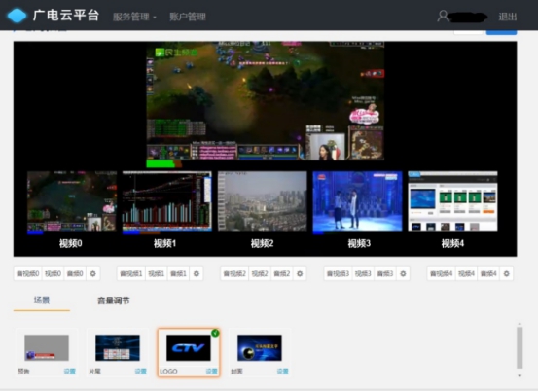Viewport: 538px width, 392px height.
Task: Switch output to 音视频0
Action: [28, 273]
